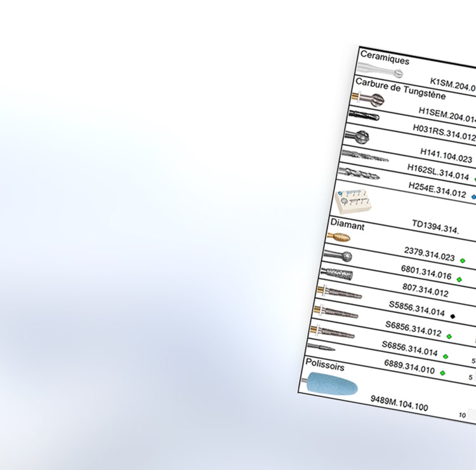
Task: Click the green dot beside 2379.314.023
Action: (x=463, y=260)
